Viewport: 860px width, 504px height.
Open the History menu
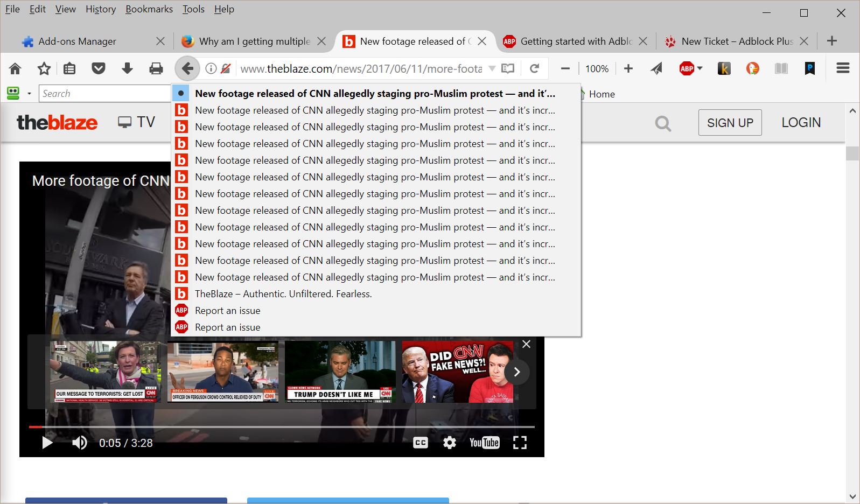tap(100, 9)
